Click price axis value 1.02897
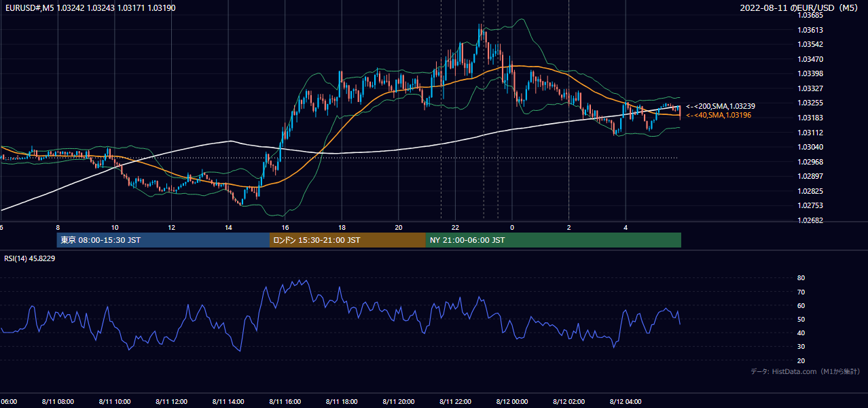 point(811,176)
